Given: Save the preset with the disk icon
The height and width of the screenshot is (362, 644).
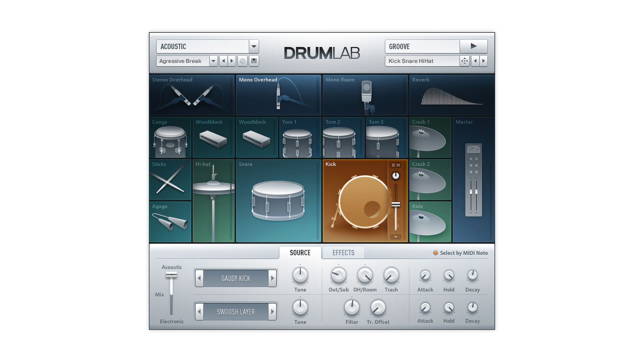Looking at the screenshot, I should click(254, 61).
